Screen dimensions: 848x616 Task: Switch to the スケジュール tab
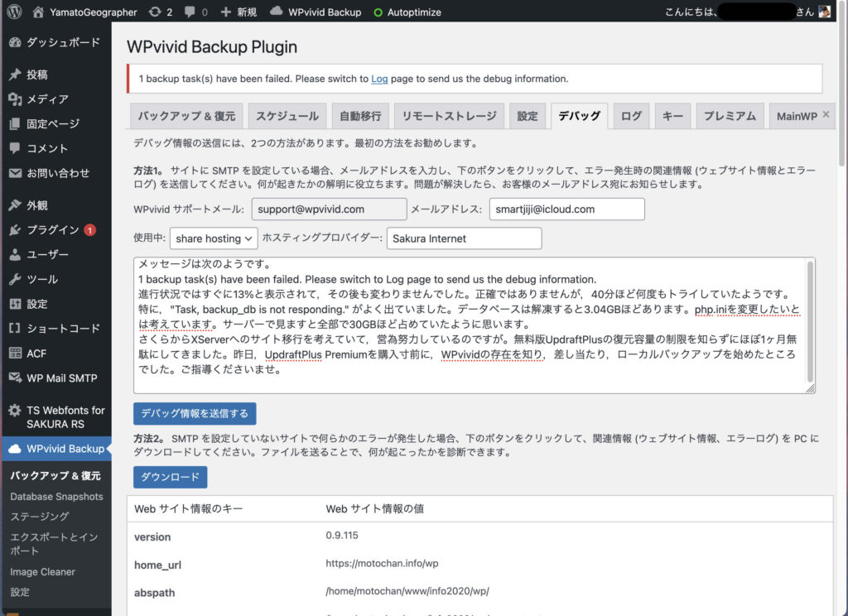pos(287,116)
